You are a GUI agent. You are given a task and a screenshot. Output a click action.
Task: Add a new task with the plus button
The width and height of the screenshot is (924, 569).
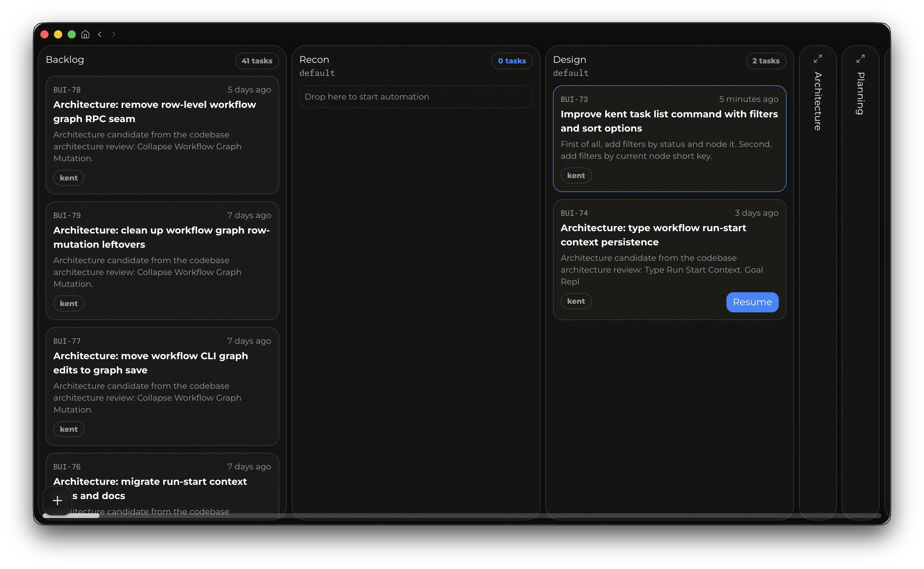[57, 501]
